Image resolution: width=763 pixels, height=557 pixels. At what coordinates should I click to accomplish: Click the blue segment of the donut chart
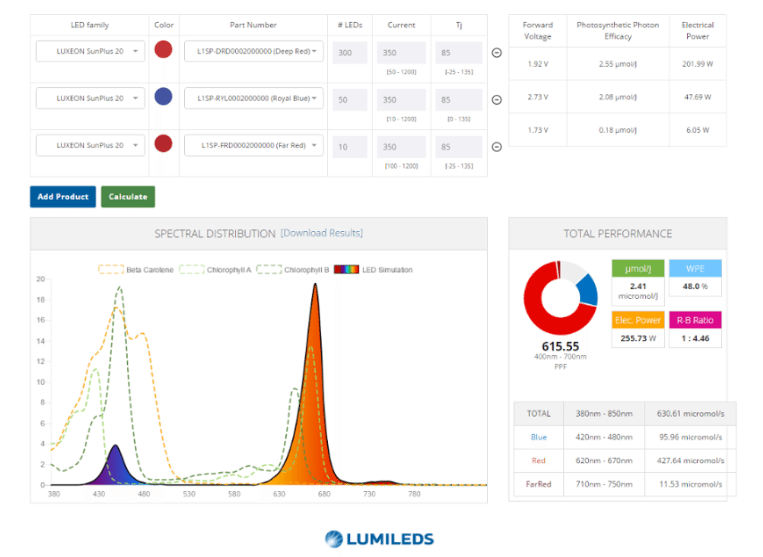pyautogui.click(x=588, y=290)
